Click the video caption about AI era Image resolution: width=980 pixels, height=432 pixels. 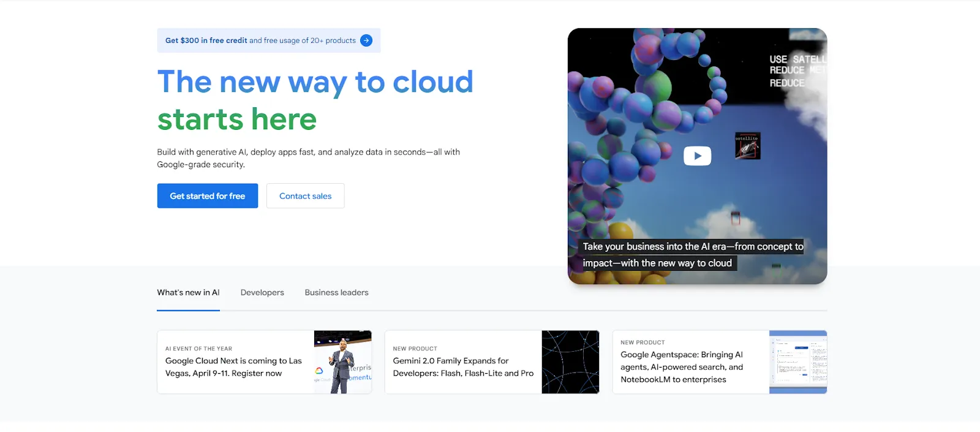click(692, 255)
